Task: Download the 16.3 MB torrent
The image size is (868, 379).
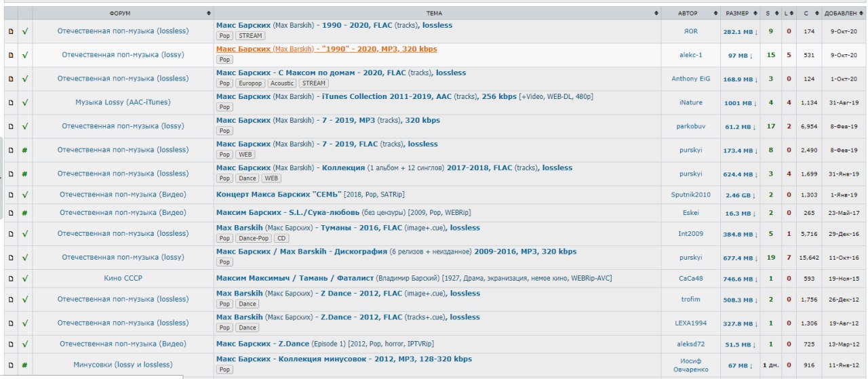Action: pos(741,212)
